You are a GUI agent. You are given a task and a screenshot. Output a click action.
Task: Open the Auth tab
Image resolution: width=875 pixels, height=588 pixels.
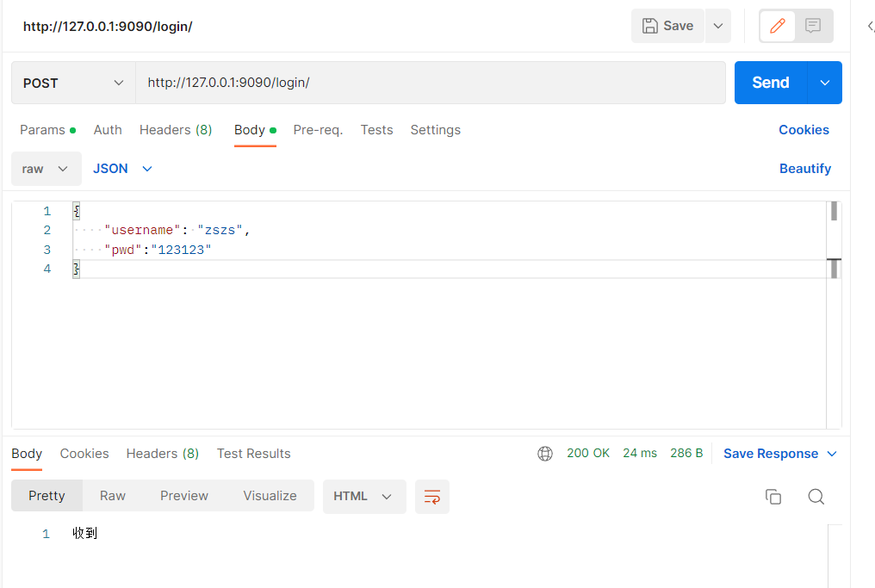pos(108,130)
